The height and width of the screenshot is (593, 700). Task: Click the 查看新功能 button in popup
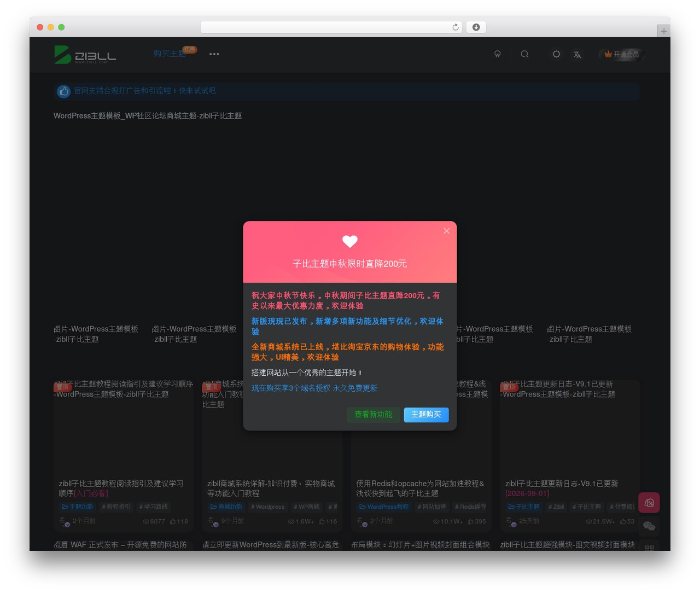(373, 415)
